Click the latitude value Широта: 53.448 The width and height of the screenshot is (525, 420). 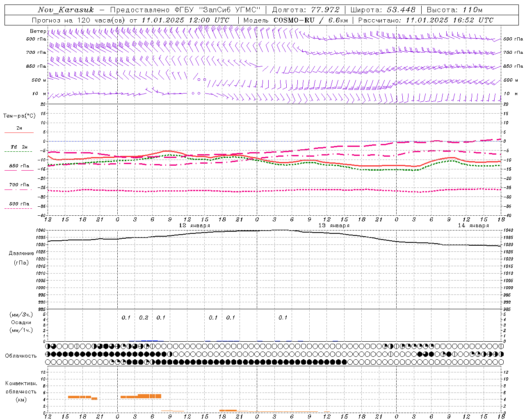(x=383, y=10)
